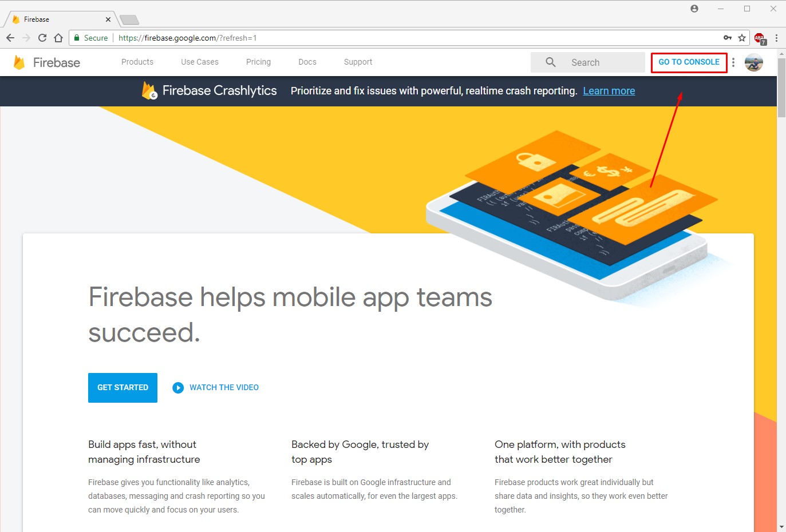Click the browser home icon

pyautogui.click(x=58, y=38)
